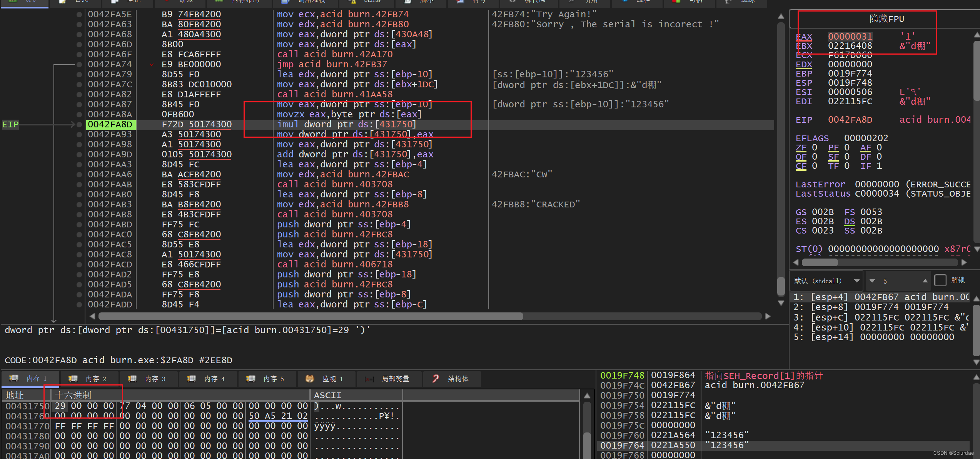The height and width of the screenshot is (459, 980).
Task: Click the PF flag label
Action: coord(833,147)
